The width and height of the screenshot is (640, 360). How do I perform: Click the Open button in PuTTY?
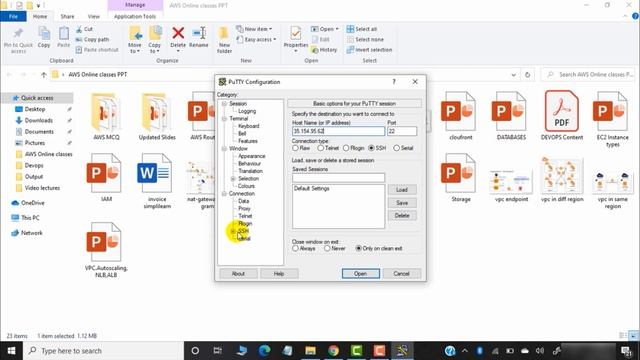coord(360,273)
